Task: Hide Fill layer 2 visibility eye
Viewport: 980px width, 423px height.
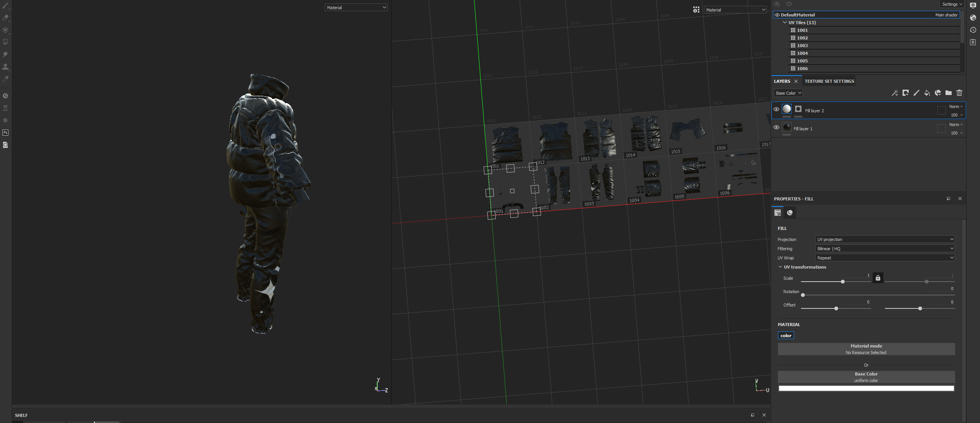Action: click(776, 109)
